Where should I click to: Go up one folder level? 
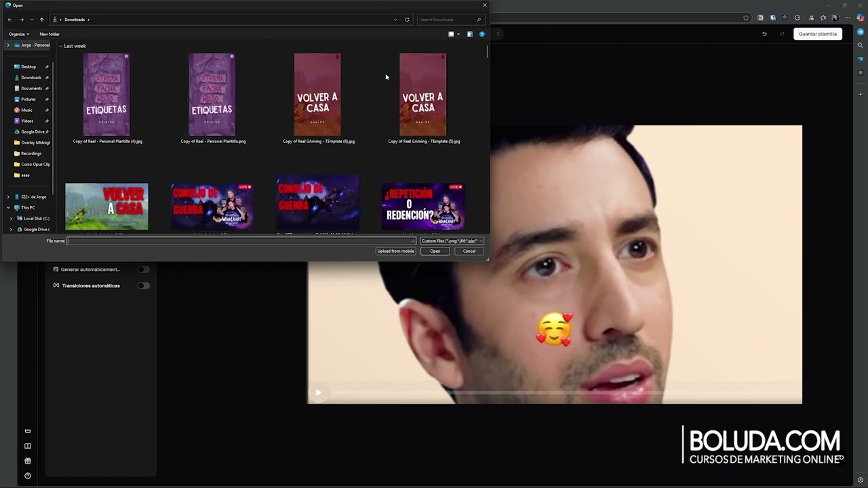(x=41, y=20)
